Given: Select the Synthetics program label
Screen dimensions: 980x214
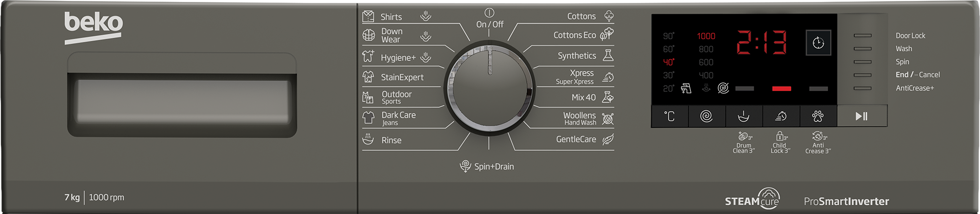Looking at the screenshot, I should pyautogui.click(x=577, y=56).
